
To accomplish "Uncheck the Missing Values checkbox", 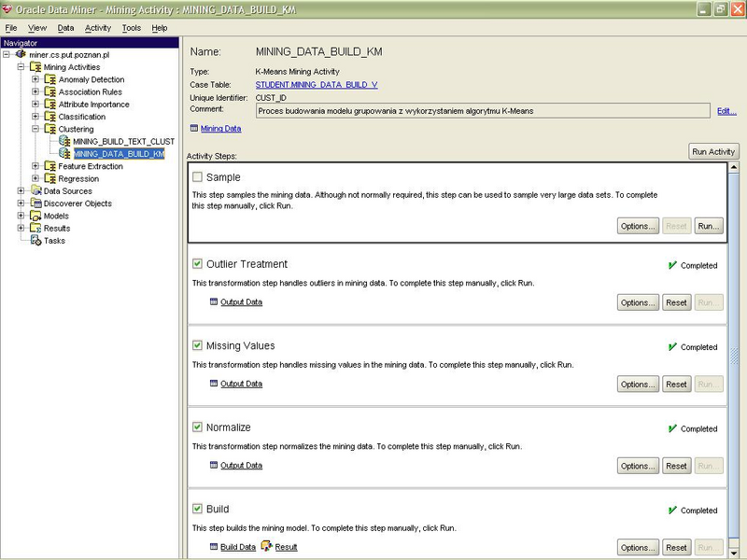I will pos(197,345).
